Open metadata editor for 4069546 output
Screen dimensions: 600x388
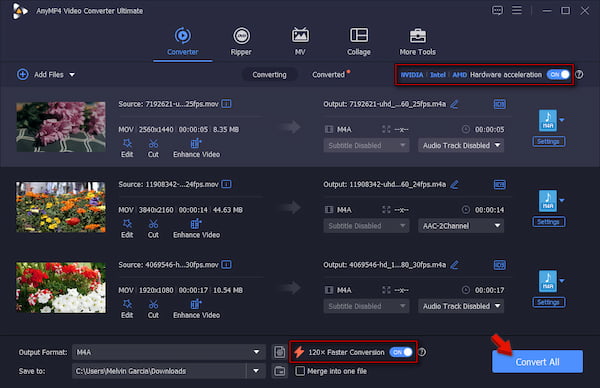(x=499, y=265)
